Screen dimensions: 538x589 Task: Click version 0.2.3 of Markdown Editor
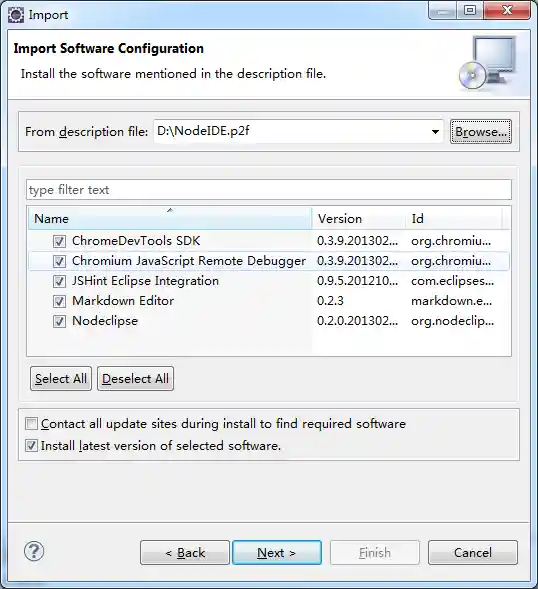tap(330, 301)
